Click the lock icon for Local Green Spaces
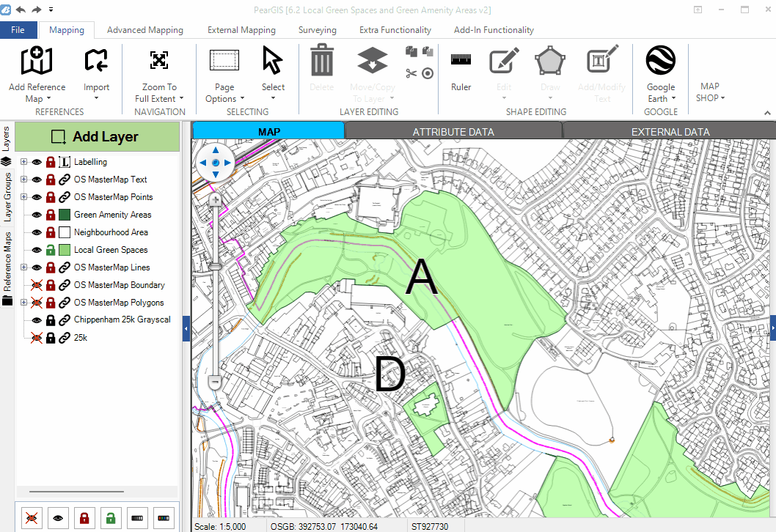Screen dimensions: 776x532 (x=51, y=250)
